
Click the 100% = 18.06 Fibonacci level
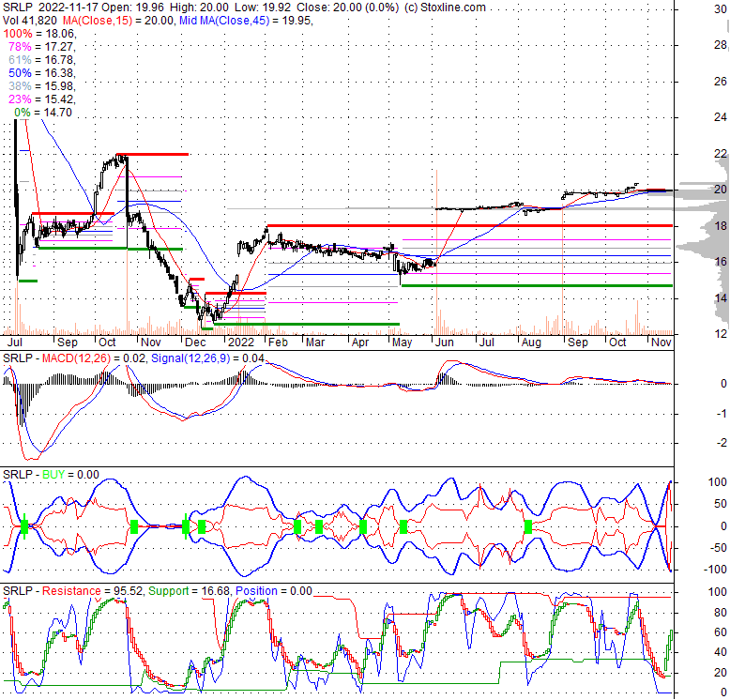point(39,34)
